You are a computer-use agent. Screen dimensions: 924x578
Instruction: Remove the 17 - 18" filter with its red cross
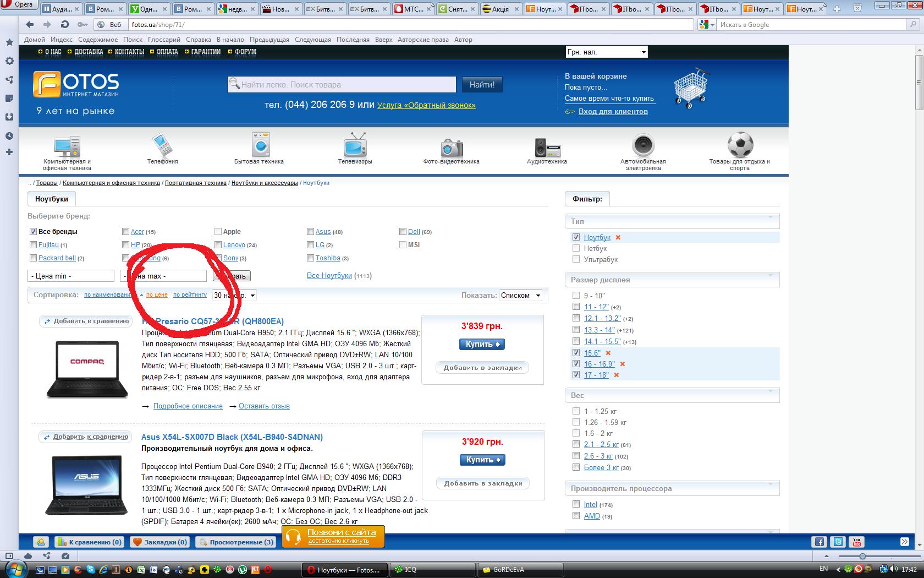(x=617, y=375)
